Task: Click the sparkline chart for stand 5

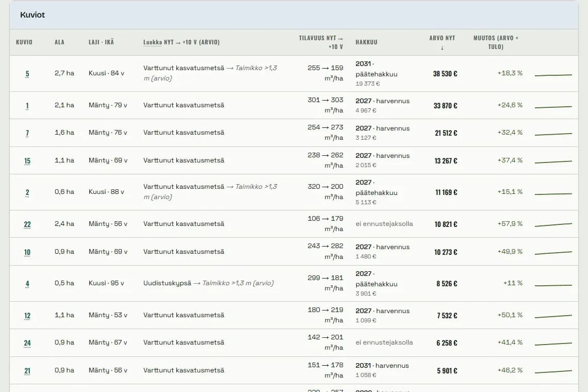Action: 553,75
